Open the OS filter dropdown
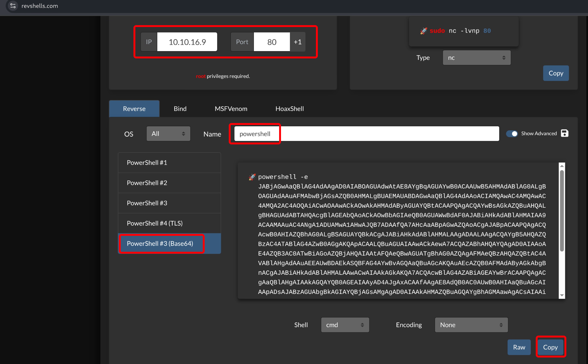The height and width of the screenshot is (364, 588). pyautogui.click(x=168, y=134)
